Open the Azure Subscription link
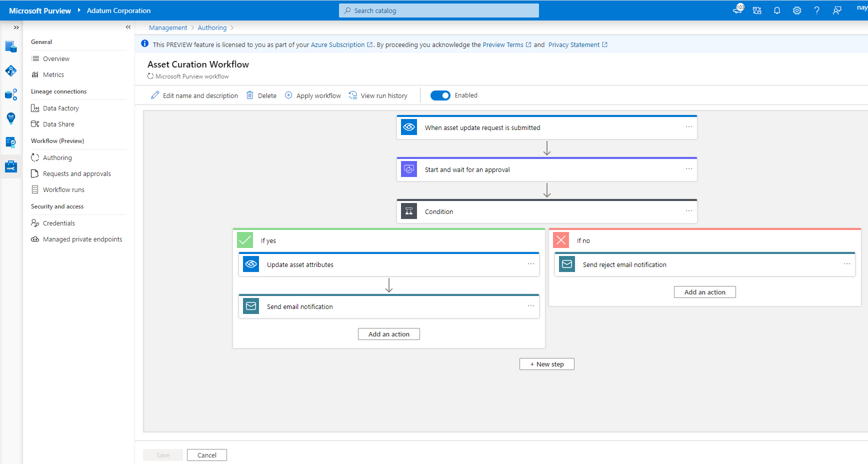This screenshot has height=464, width=868. pyautogui.click(x=341, y=44)
